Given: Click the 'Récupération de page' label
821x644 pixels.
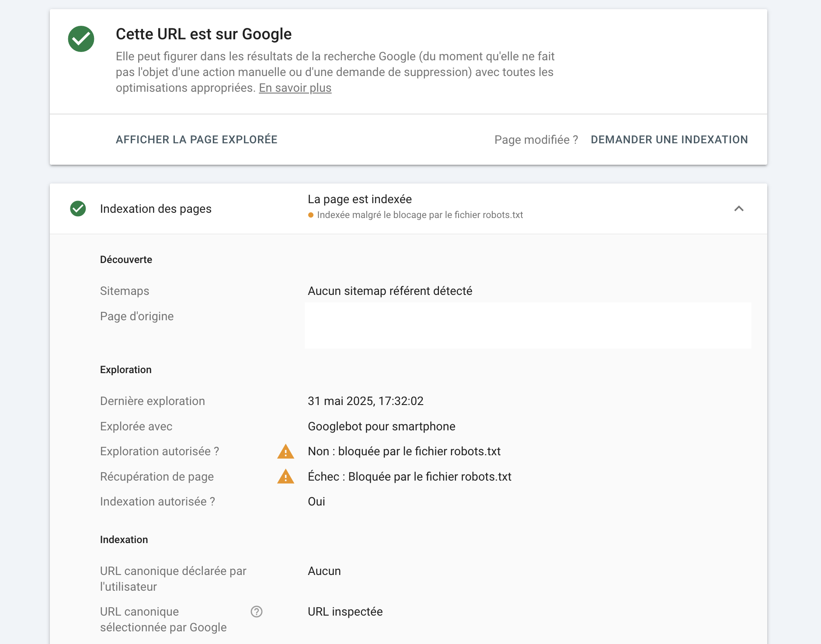Looking at the screenshot, I should click(x=157, y=477).
